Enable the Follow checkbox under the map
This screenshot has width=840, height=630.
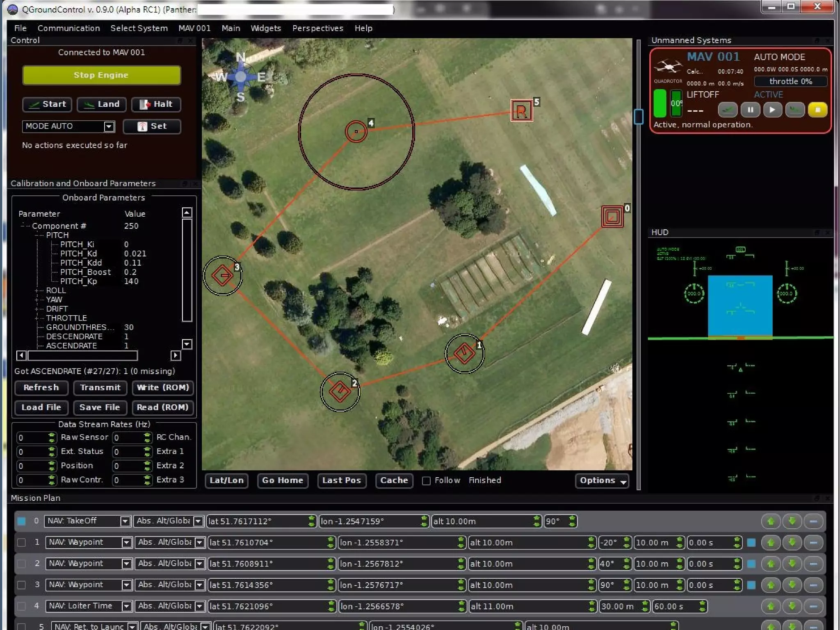click(x=426, y=481)
